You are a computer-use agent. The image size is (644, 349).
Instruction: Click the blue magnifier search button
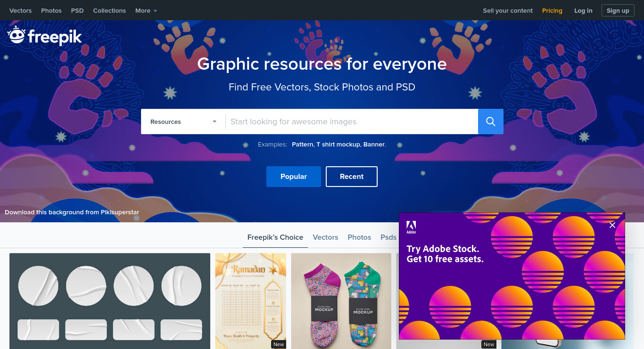[x=491, y=122]
